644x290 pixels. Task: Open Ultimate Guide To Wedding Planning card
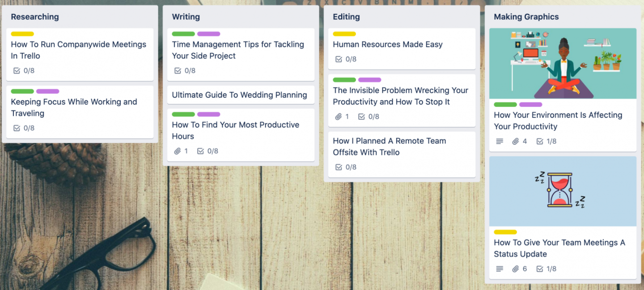pyautogui.click(x=239, y=95)
